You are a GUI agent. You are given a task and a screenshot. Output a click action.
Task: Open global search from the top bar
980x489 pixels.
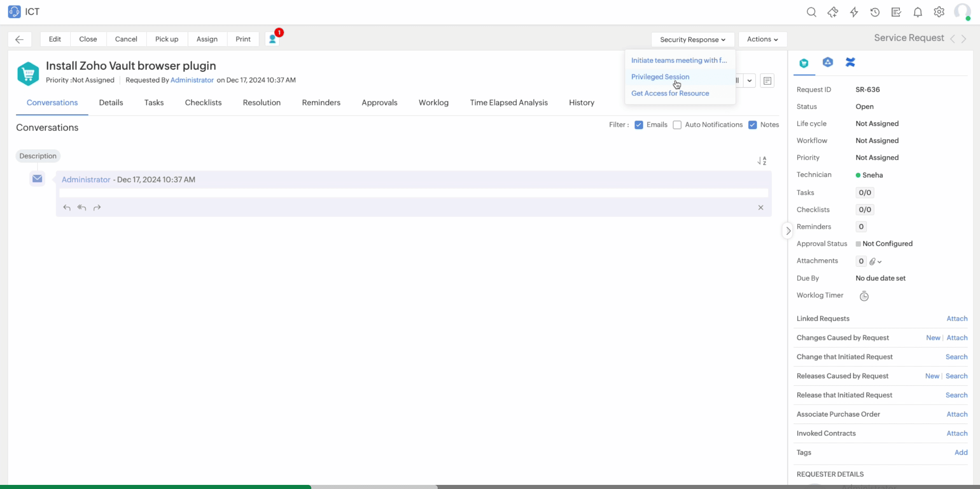point(811,12)
